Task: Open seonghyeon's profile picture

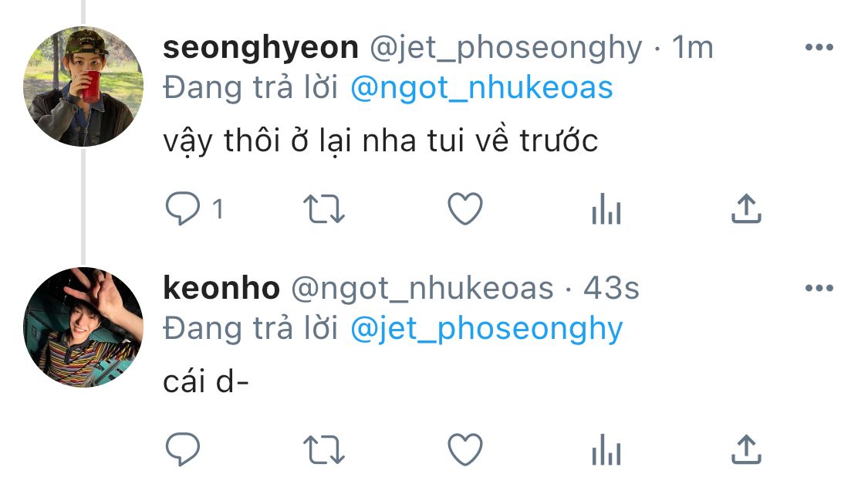Action: tap(83, 86)
